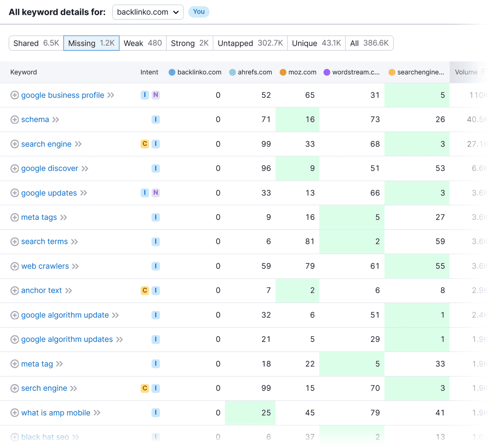
Task: Click plus icon beside google business profile
Action: tap(14, 95)
